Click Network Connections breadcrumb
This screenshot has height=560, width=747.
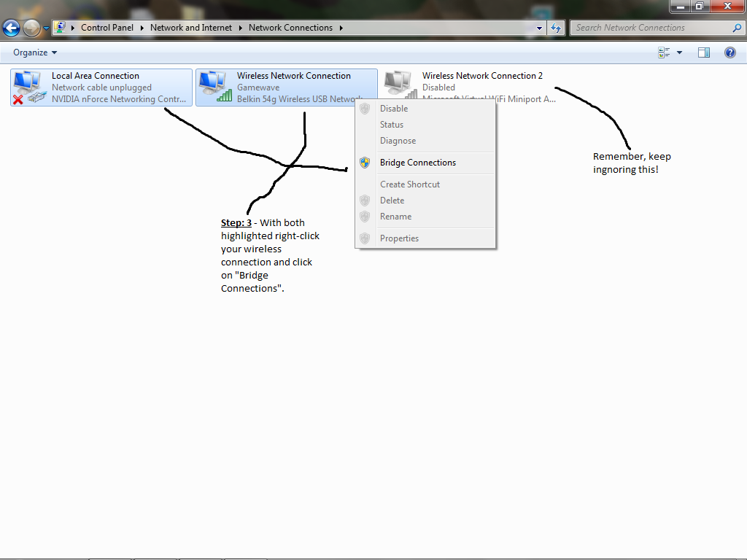pyautogui.click(x=290, y=28)
